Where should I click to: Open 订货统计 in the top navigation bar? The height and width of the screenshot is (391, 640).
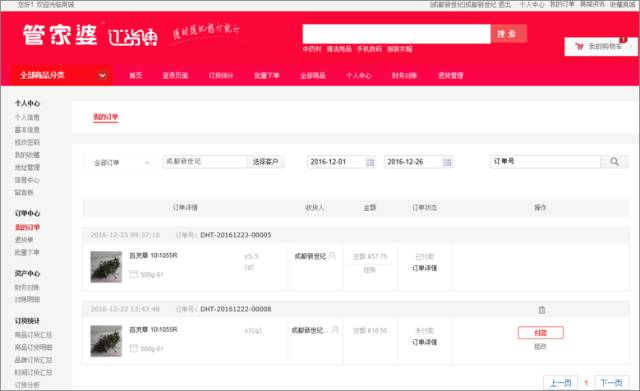click(221, 76)
